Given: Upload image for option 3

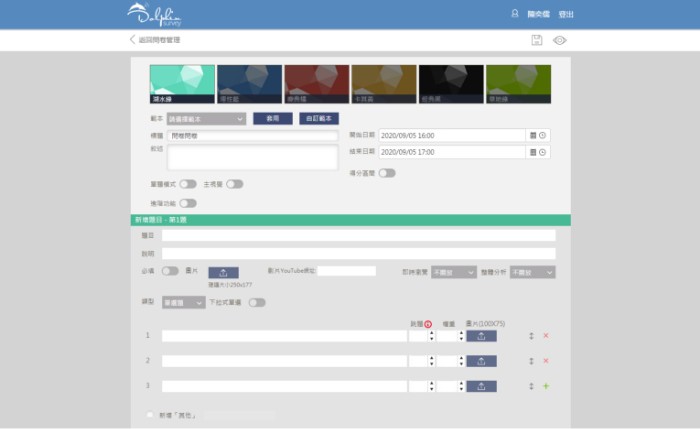Looking at the screenshot, I should [481, 386].
